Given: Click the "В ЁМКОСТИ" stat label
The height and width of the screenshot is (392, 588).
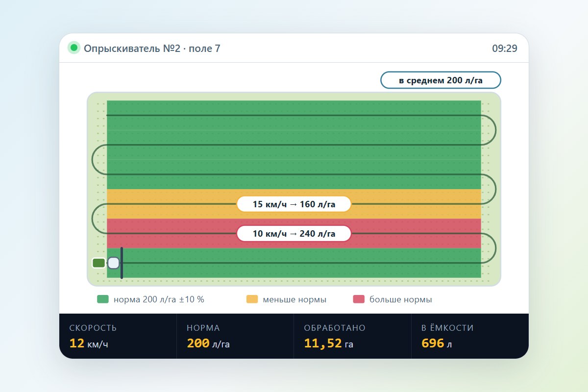Looking at the screenshot, I should tap(447, 328).
